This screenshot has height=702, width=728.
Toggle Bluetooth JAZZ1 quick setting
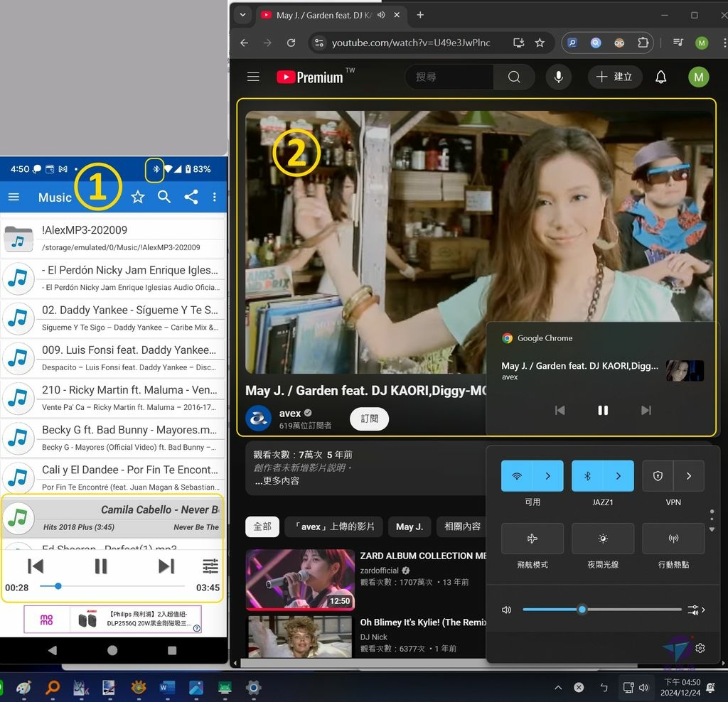tap(587, 475)
